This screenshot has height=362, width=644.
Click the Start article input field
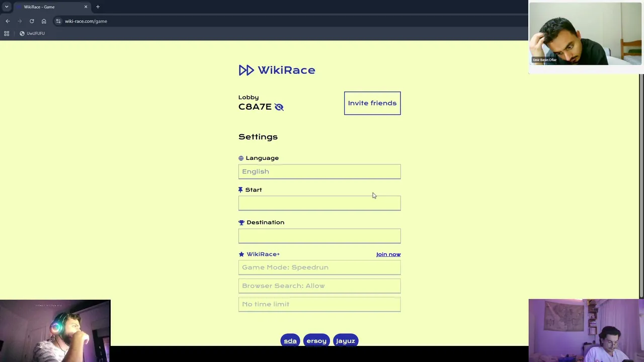[x=319, y=203]
